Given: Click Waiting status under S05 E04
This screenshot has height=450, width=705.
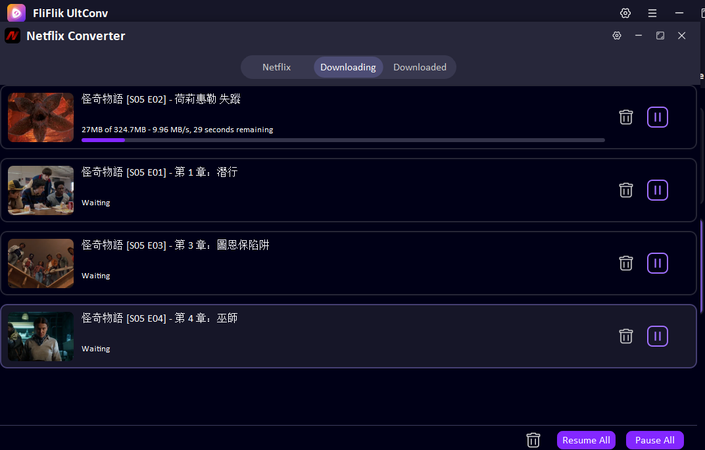Looking at the screenshot, I should (96, 349).
